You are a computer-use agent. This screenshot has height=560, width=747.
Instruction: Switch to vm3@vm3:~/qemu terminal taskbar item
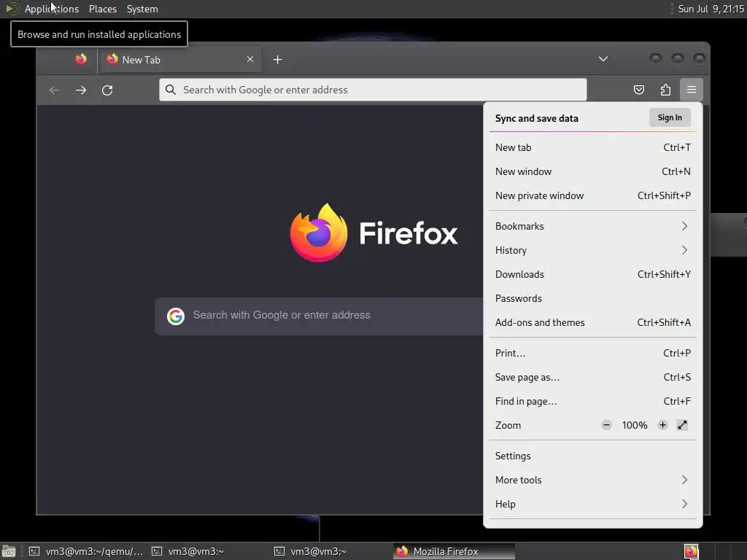[x=86, y=551]
